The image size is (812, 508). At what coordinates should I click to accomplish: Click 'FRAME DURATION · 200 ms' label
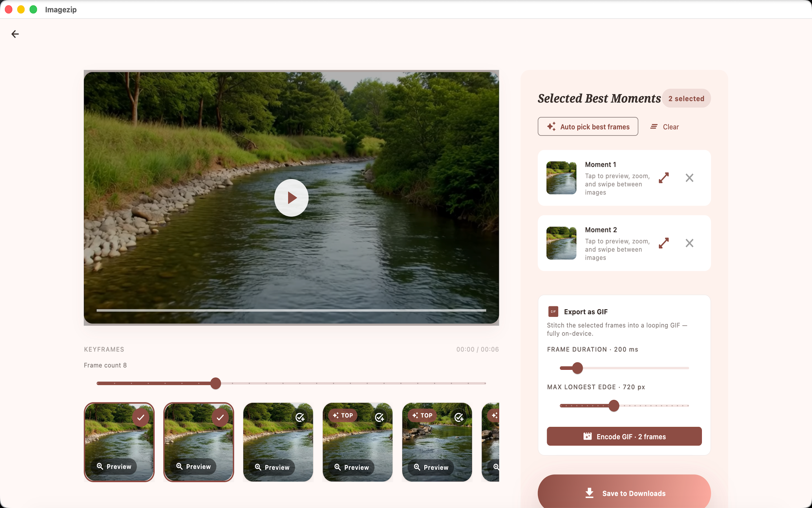[593, 349]
